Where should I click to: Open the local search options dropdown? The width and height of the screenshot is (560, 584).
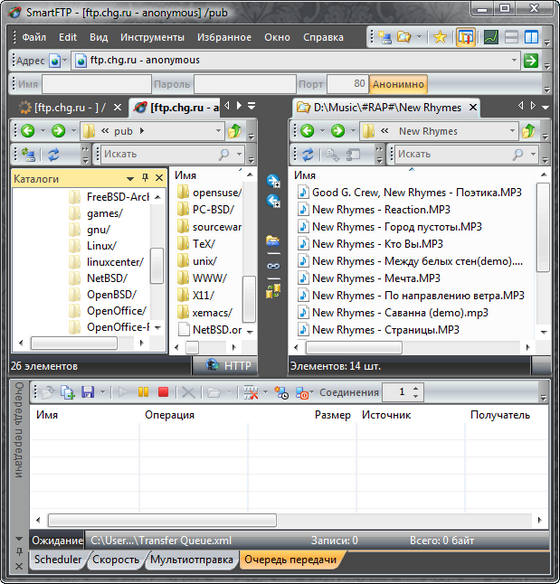tap(533, 154)
